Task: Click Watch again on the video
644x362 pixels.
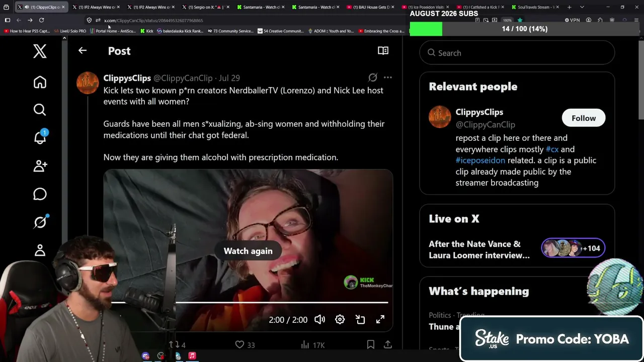Action: 248,251
